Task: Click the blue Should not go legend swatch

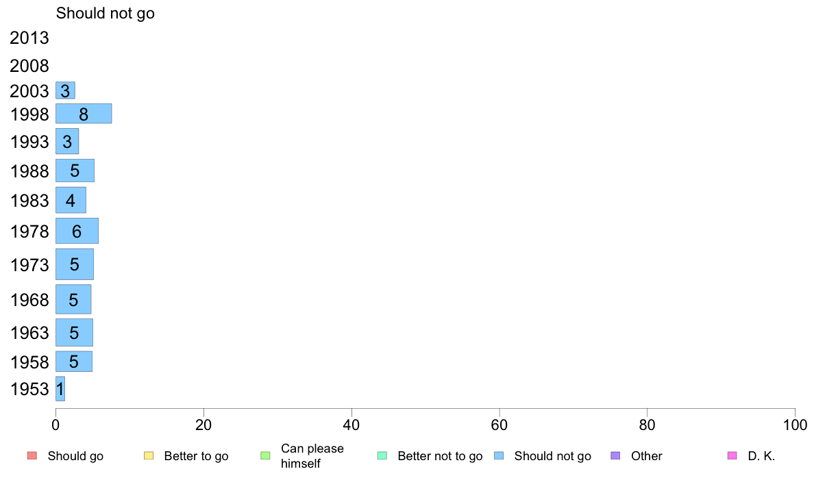Action: pos(499,456)
